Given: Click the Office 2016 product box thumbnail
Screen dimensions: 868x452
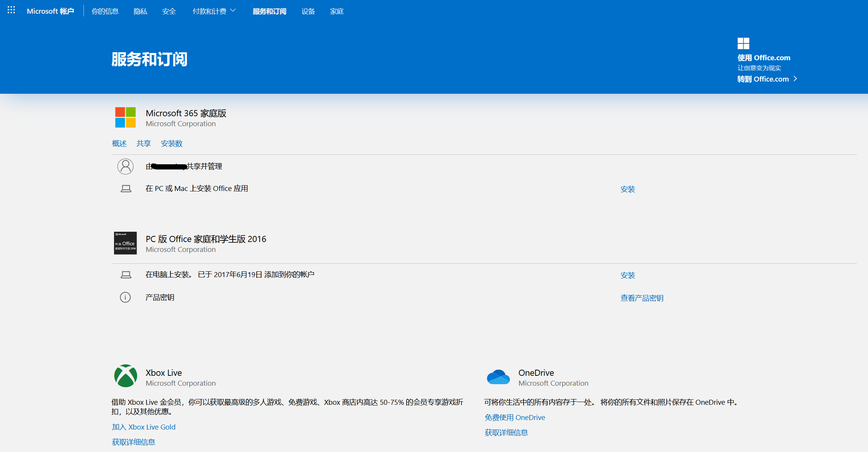Looking at the screenshot, I should click(x=125, y=243).
